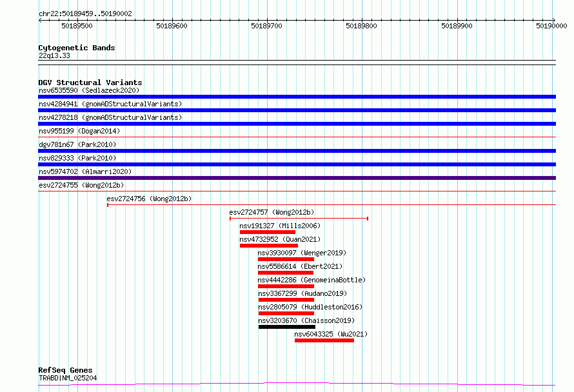Select the esv2724756 (Wong2012b) label
Viewport: 574px width, 392px height.
(149, 199)
